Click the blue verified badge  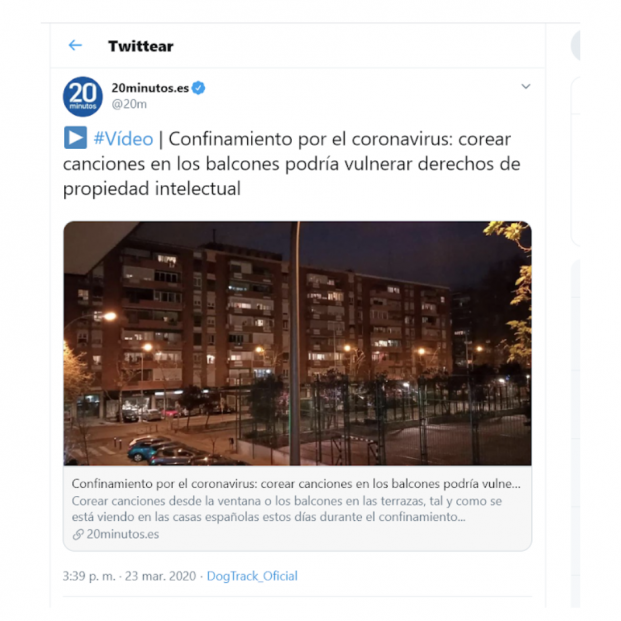click(x=198, y=88)
